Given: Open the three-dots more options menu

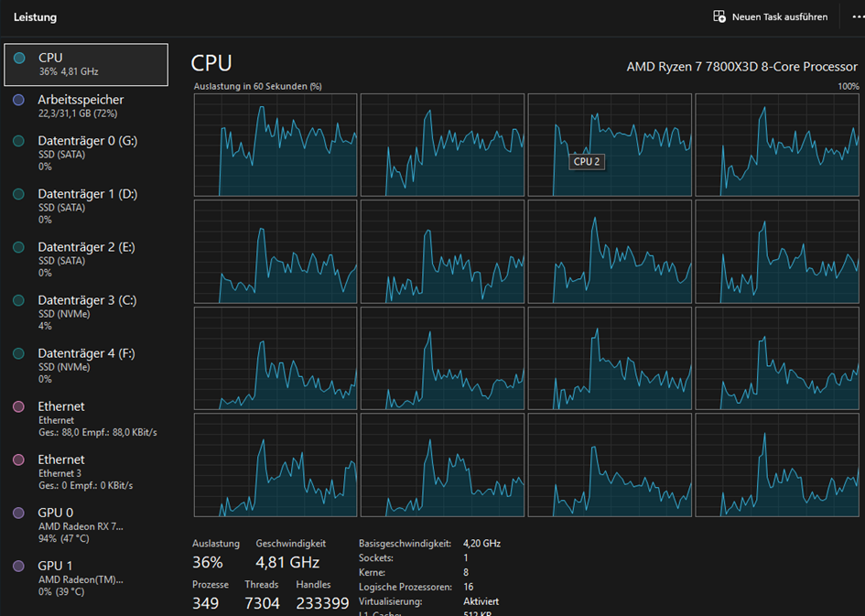Looking at the screenshot, I should tap(859, 17).
